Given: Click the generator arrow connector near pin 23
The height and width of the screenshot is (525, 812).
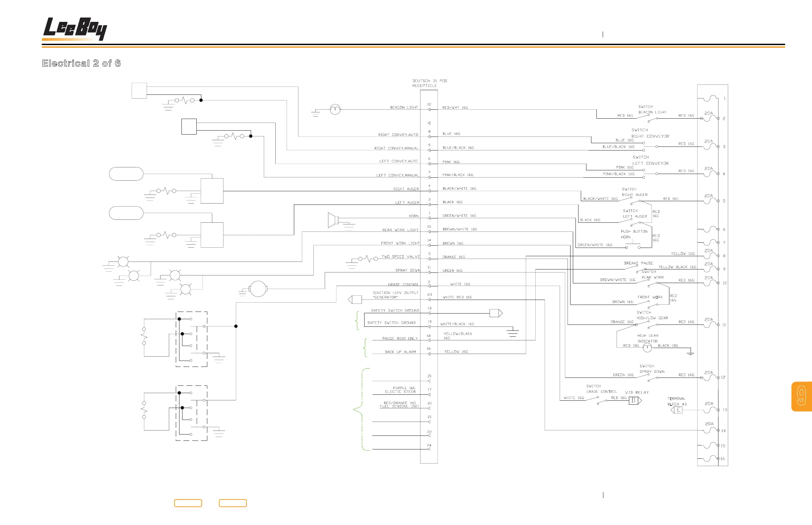Looking at the screenshot, I should point(355,300).
